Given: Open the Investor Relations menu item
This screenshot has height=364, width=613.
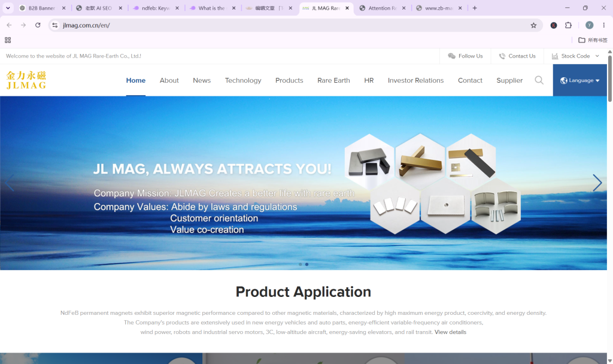Looking at the screenshot, I should point(415,80).
